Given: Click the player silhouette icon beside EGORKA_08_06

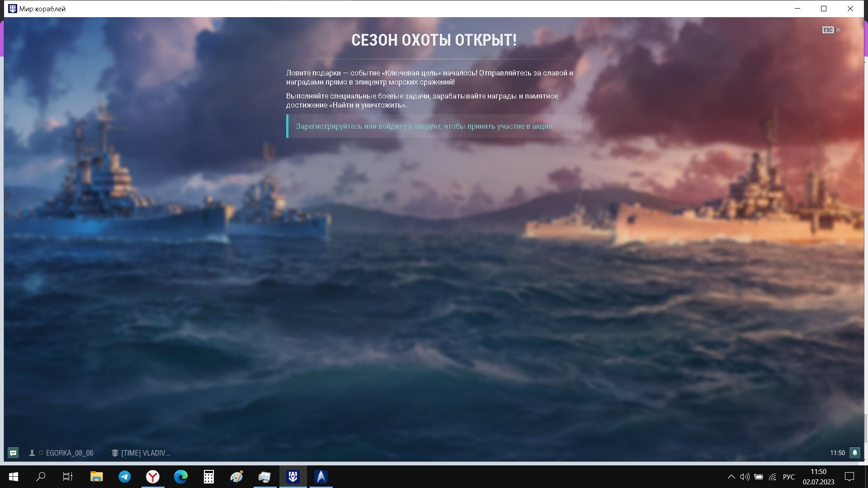Looking at the screenshot, I should pos(32,453).
